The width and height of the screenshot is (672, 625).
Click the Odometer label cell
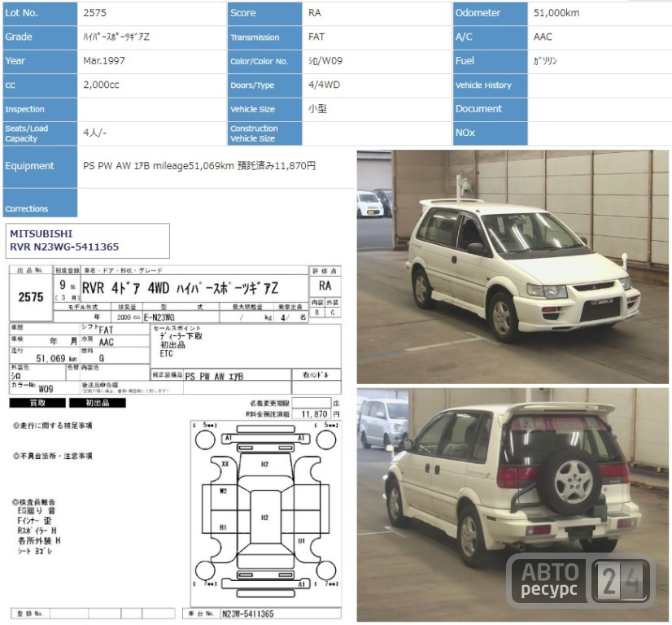coord(490,13)
